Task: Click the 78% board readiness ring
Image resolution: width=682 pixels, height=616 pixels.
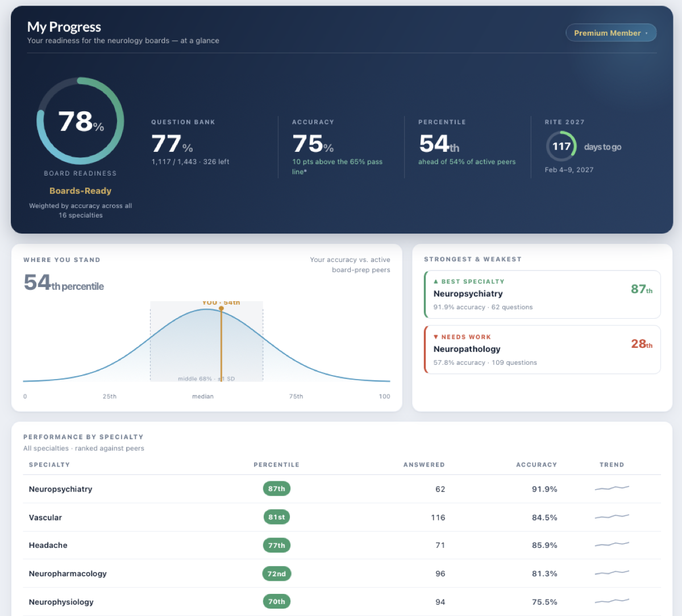Action: pos(80,121)
